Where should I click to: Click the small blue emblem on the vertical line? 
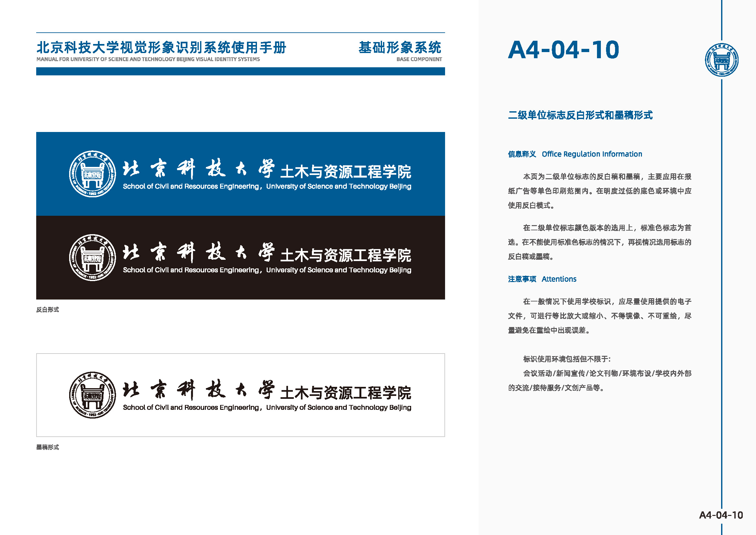(x=721, y=60)
